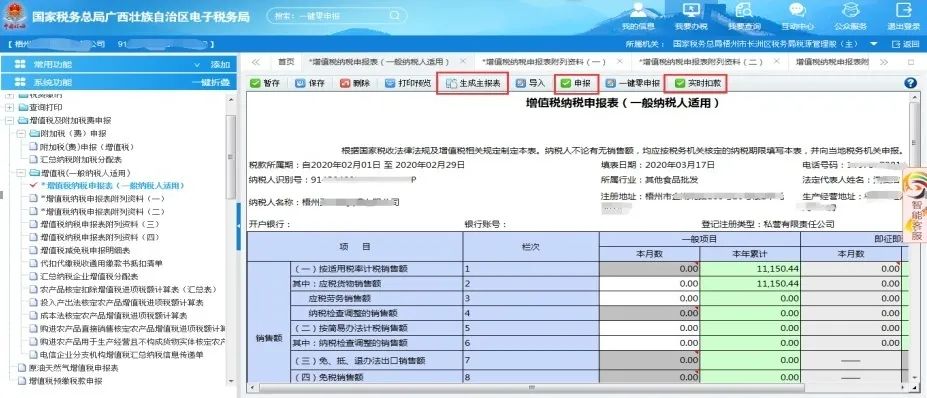Open 增值税减免税申报明细表 tree item
The width and height of the screenshot is (927, 398).
tap(85, 250)
